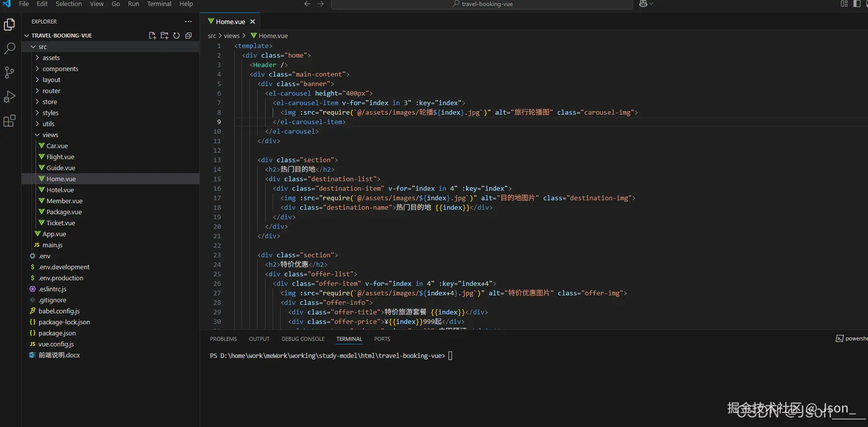Collapse all folders in Explorer
868x427 pixels.
click(188, 36)
